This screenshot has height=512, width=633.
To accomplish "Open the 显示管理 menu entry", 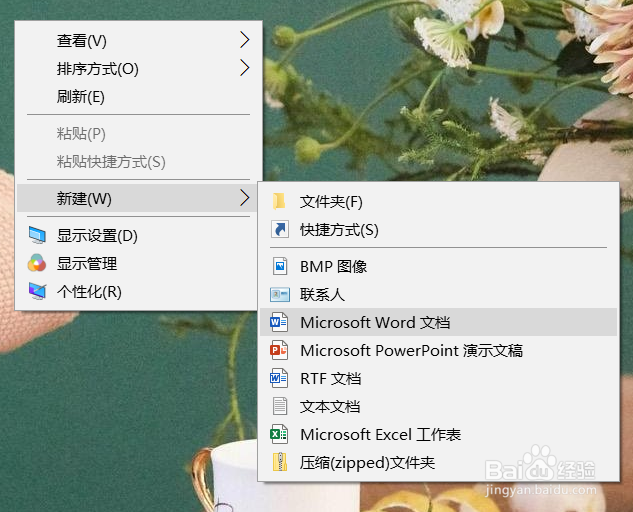I will (138, 263).
